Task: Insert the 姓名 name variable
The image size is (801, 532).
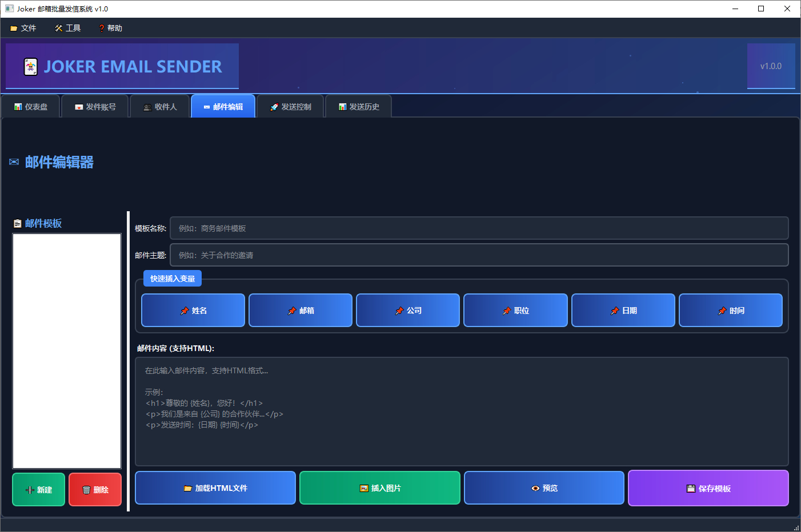Action: tap(193, 310)
